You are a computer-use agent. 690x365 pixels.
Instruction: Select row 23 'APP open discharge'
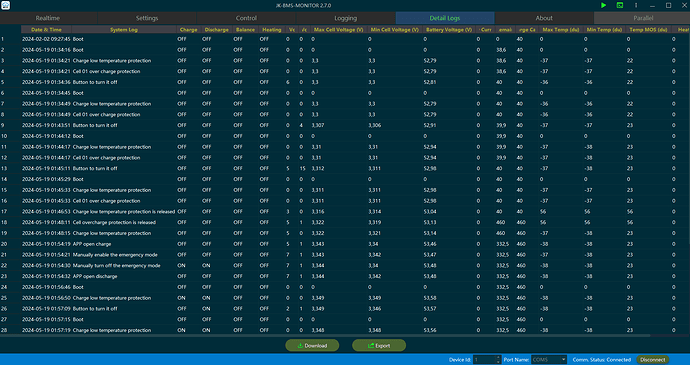pyautogui.click(x=345, y=277)
